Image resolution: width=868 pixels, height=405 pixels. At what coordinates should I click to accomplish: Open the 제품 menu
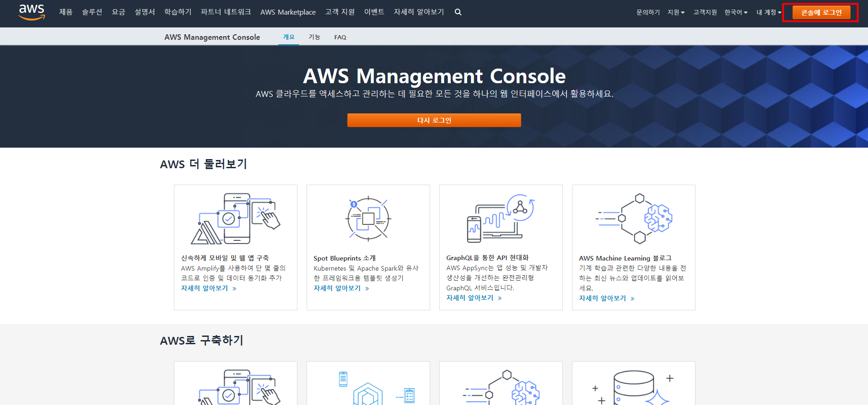66,12
